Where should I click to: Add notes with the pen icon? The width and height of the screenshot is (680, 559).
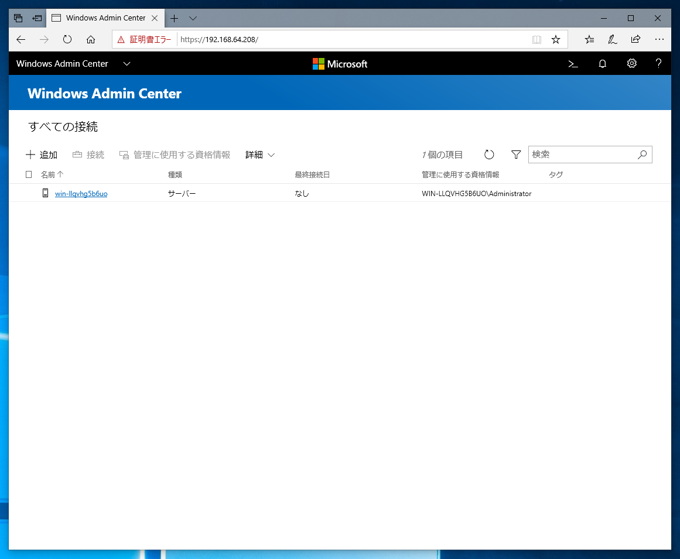point(612,40)
